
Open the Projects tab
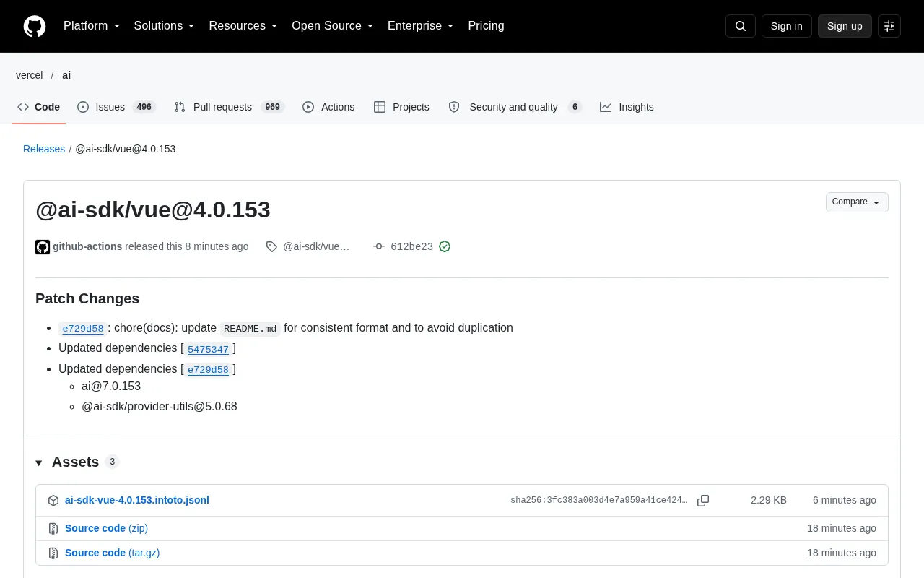click(x=401, y=107)
